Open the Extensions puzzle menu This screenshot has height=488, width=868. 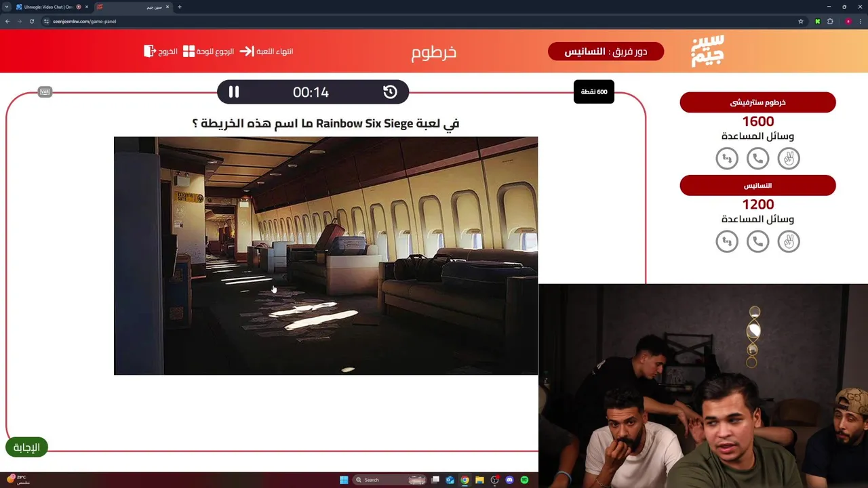[830, 21]
